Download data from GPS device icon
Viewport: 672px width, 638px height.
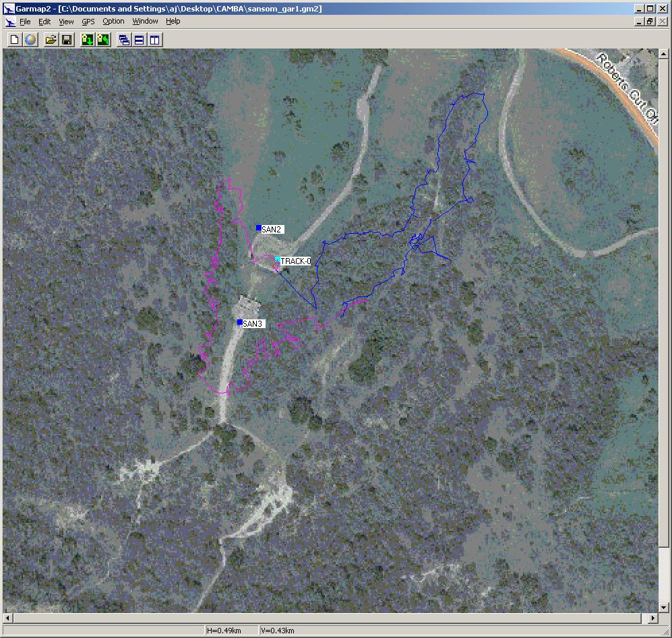tap(87, 40)
